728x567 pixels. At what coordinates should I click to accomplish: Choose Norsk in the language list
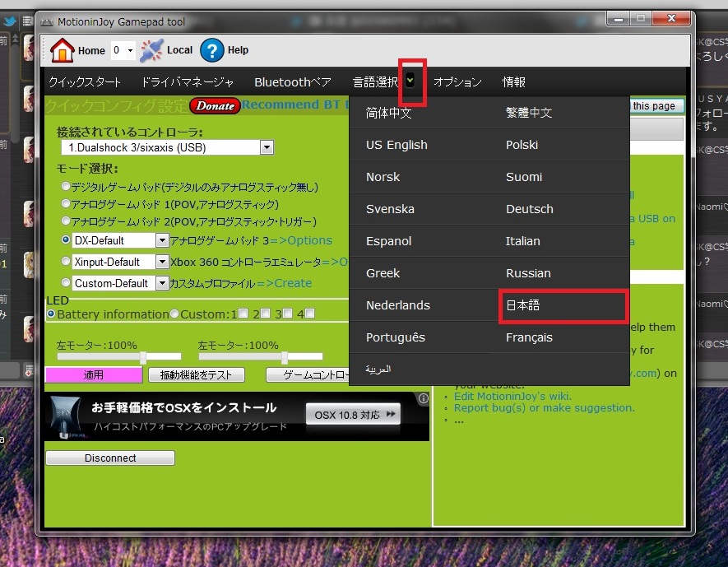point(420,177)
